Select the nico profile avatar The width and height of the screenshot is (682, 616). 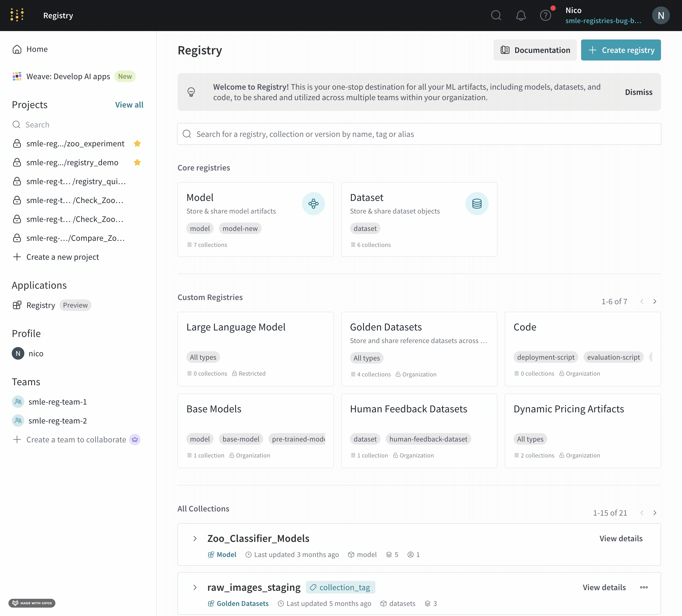[18, 353]
